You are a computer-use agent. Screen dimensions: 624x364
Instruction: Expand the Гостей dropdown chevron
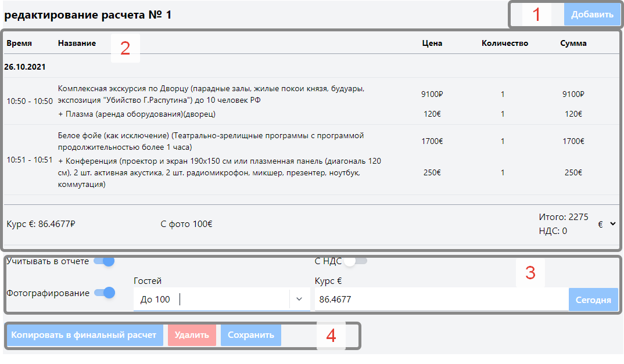299,299
